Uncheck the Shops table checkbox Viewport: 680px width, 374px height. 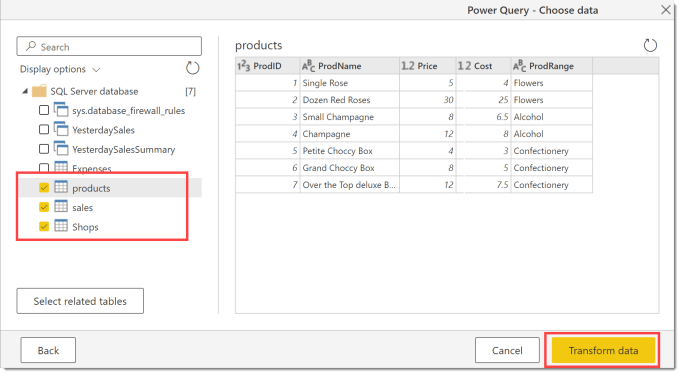click(x=44, y=226)
